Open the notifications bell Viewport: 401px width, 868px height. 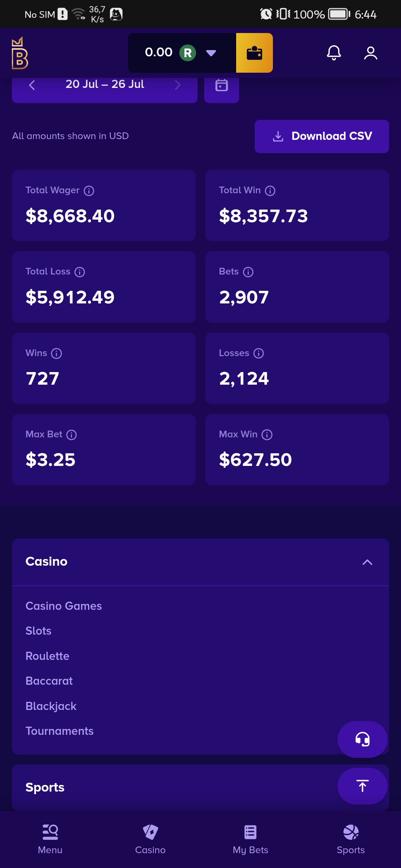click(334, 53)
